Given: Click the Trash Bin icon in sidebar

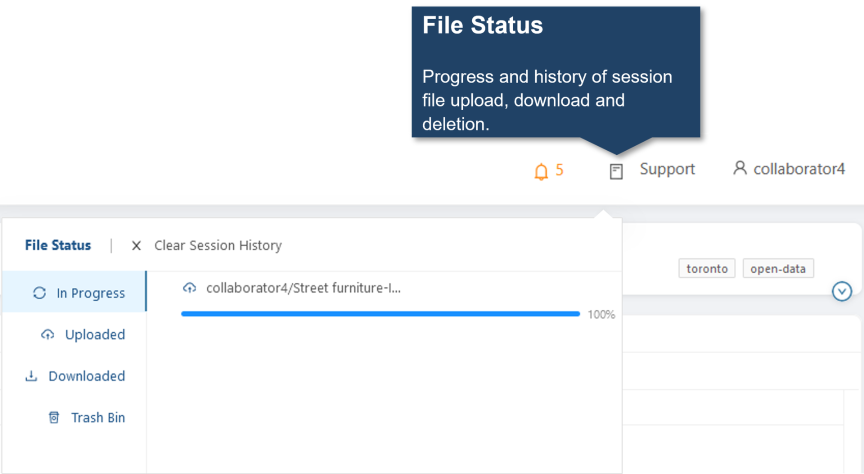Looking at the screenshot, I should tap(54, 417).
